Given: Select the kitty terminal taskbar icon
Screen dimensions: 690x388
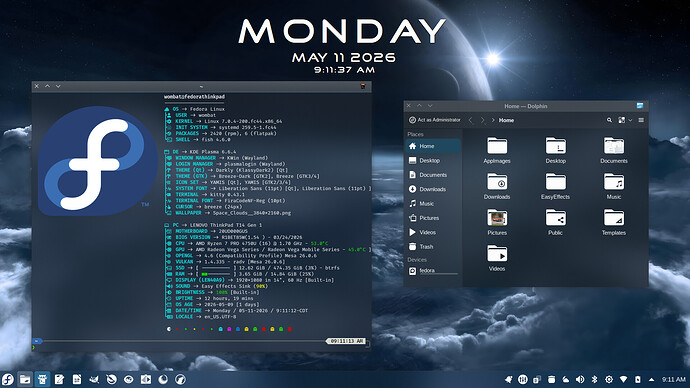Looking at the screenshot, I should tap(42, 379).
